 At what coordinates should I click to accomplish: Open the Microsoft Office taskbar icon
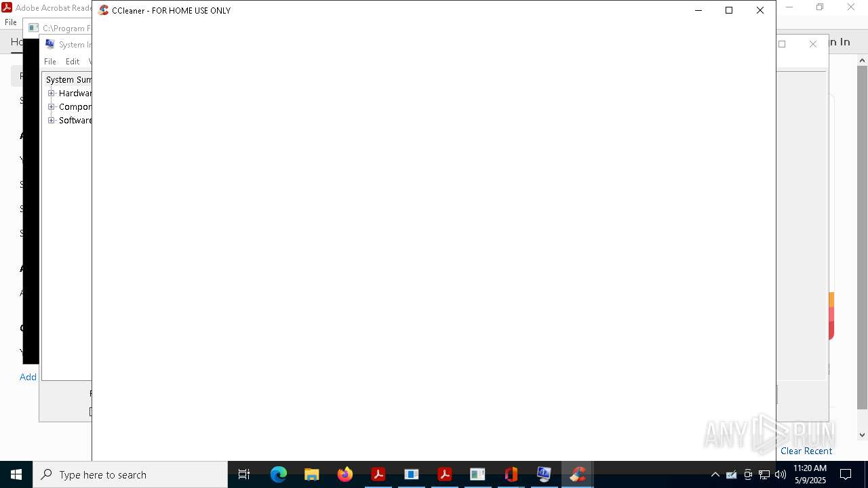(511, 474)
